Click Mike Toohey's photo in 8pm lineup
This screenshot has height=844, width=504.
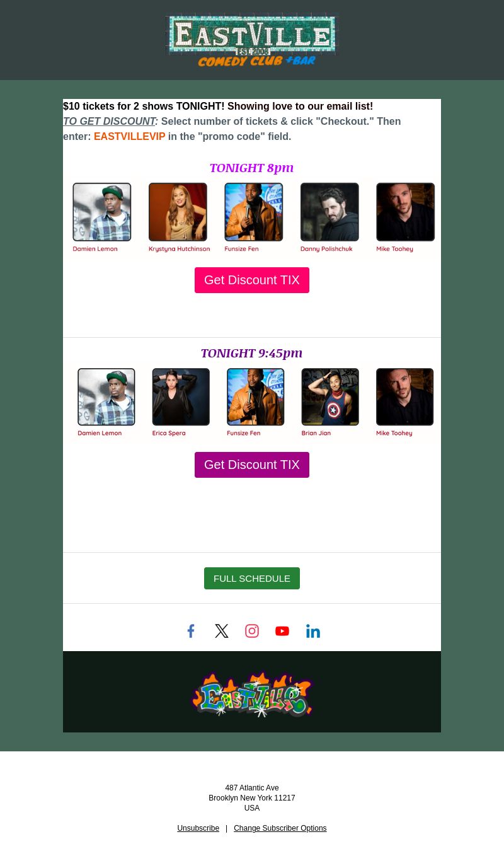(x=406, y=212)
